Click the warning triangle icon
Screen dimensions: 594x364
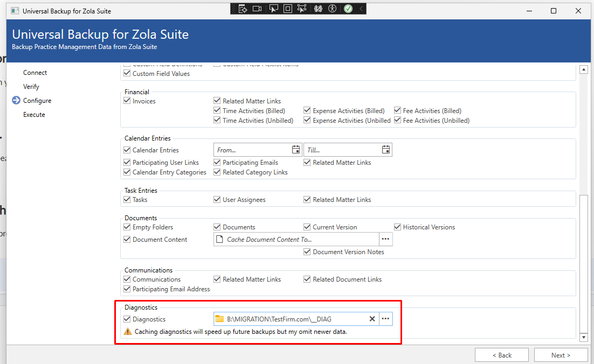tap(128, 332)
